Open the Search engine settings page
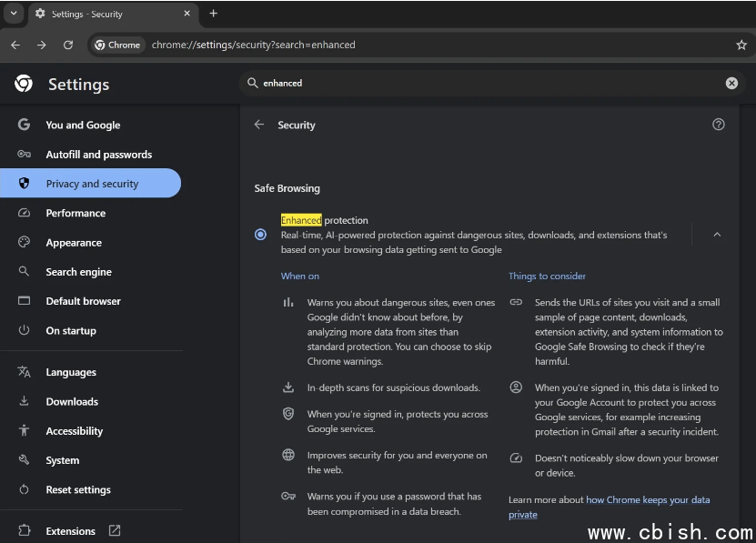Viewport: 756px width, 543px height. [x=78, y=272]
